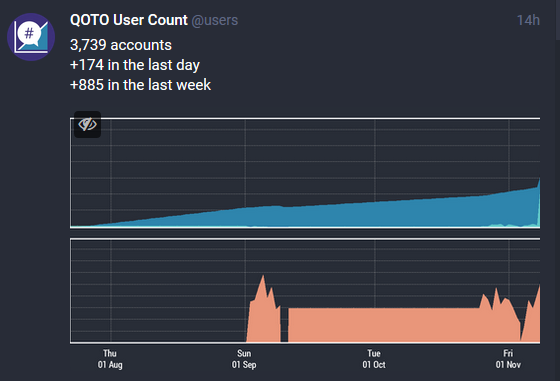Click the 'Sun 01 Sep' axis label

pyautogui.click(x=244, y=359)
